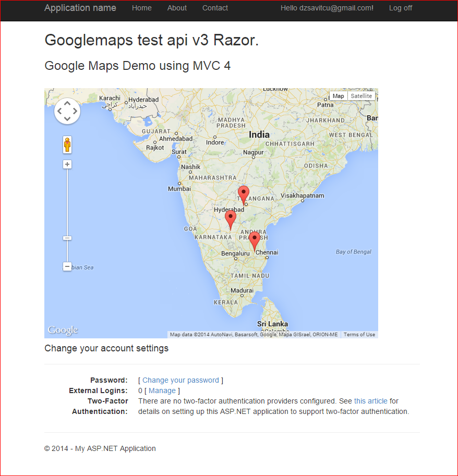This screenshot has width=458, height=476.
Task: Click the Change your account settings heading
Action: 106,348
